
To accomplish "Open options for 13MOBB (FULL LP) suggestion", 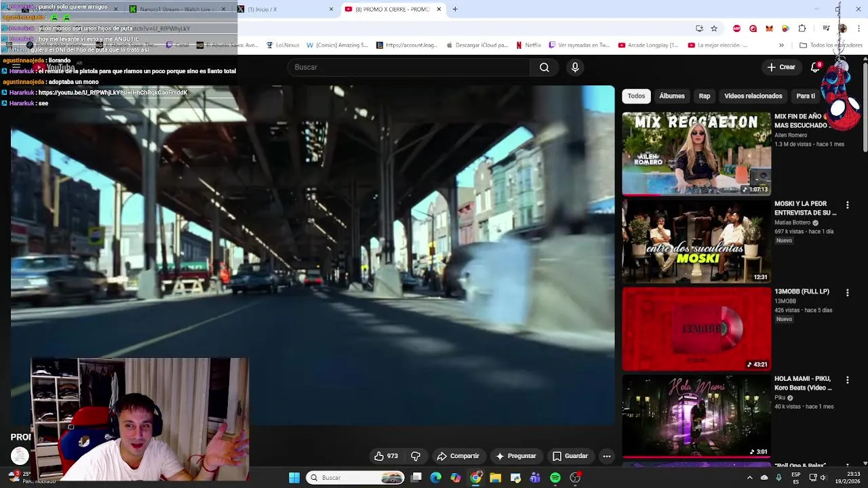I will 847,293.
